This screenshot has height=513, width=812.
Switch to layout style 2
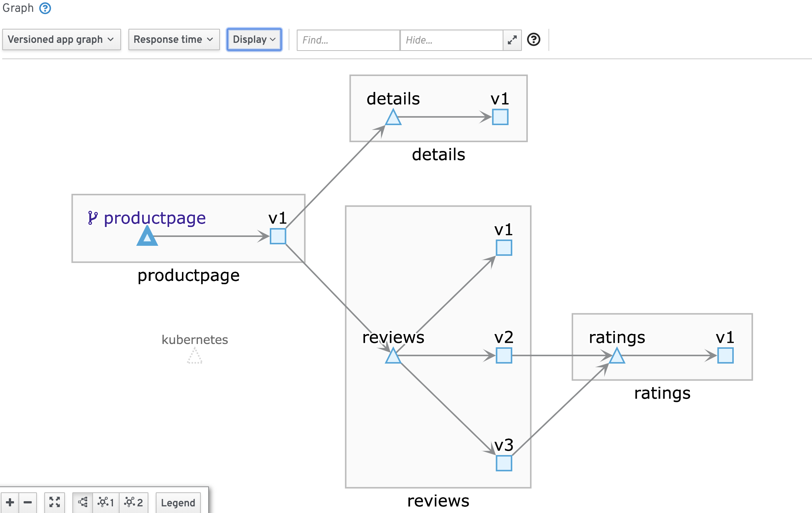point(134,502)
